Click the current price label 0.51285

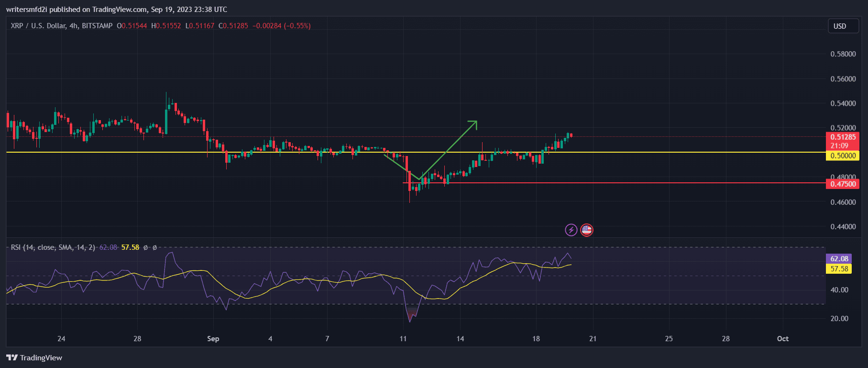click(x=843, y=137)
